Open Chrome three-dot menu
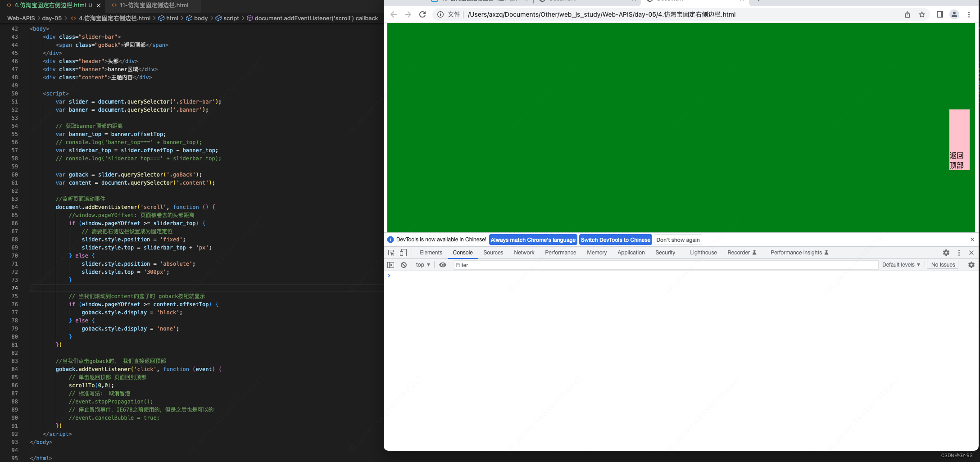980x462 pixels. pos(969,14)
